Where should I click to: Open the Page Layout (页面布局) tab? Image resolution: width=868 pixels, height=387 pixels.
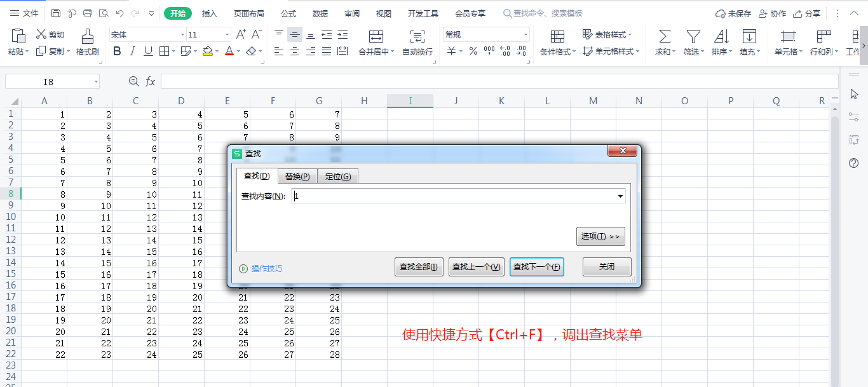[x=248, y=13]
